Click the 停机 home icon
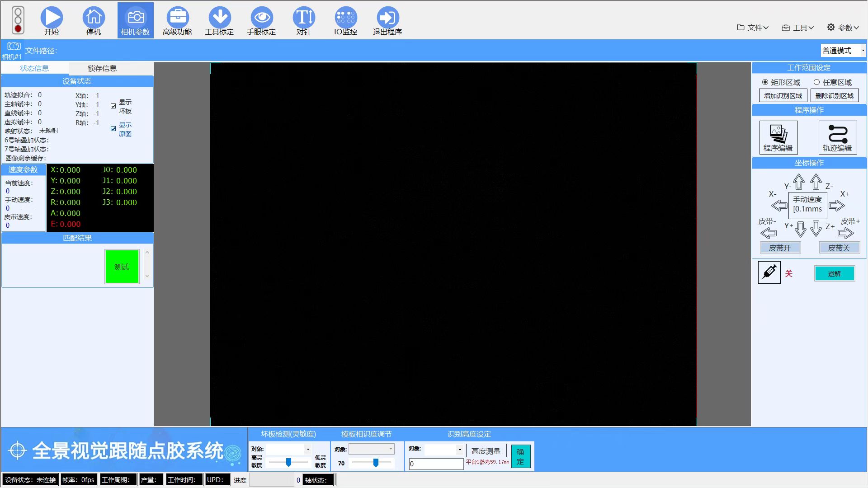 [x=94, y=18]
